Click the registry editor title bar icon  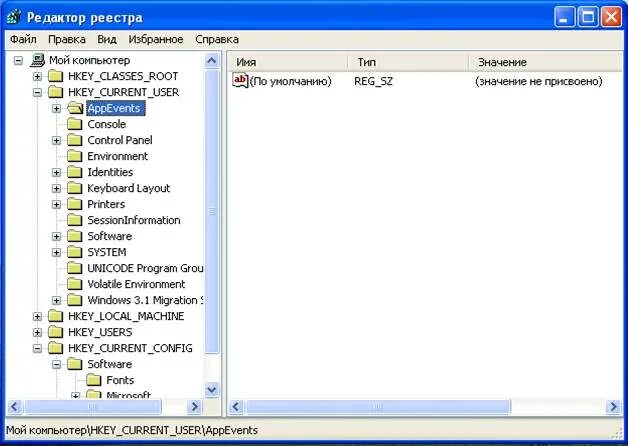point(14,18)
